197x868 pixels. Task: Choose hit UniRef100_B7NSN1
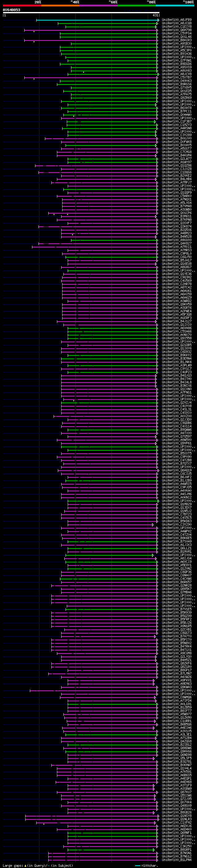pyautogui.click(x=177, y=853)
